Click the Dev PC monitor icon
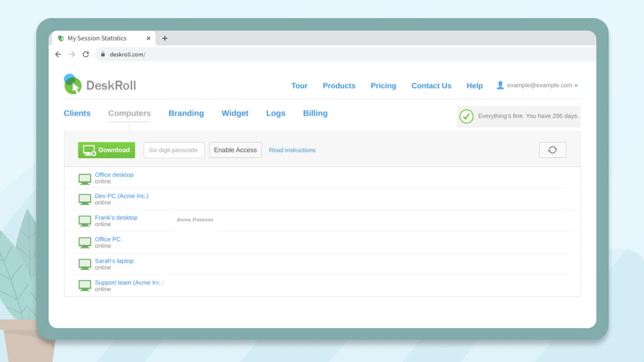The height and width of the screenshot is (362, 644). coord(85,199)
